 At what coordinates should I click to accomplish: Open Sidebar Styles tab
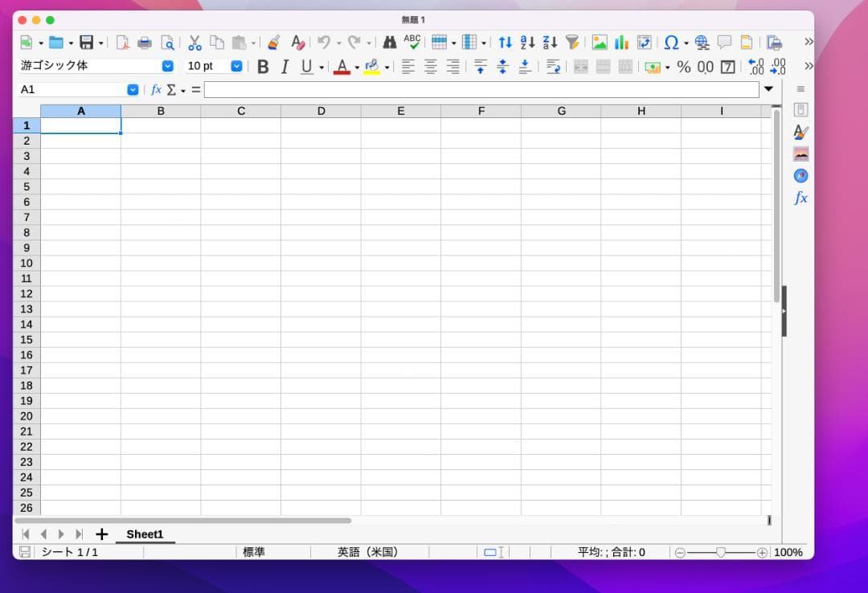pyautogui.click(x=800, y=132)
